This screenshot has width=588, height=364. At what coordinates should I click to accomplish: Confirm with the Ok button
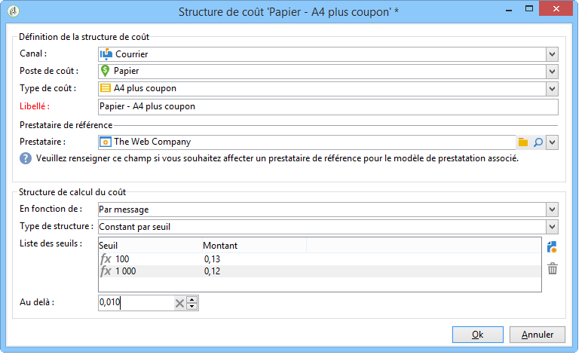[477, 335]
